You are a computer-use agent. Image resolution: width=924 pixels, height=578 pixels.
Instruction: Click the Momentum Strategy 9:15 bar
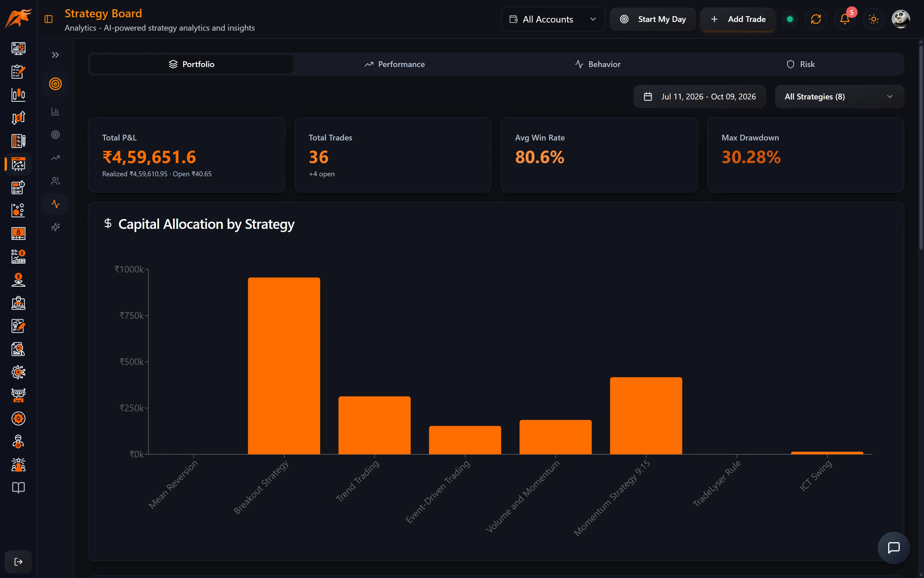point(646,416)
